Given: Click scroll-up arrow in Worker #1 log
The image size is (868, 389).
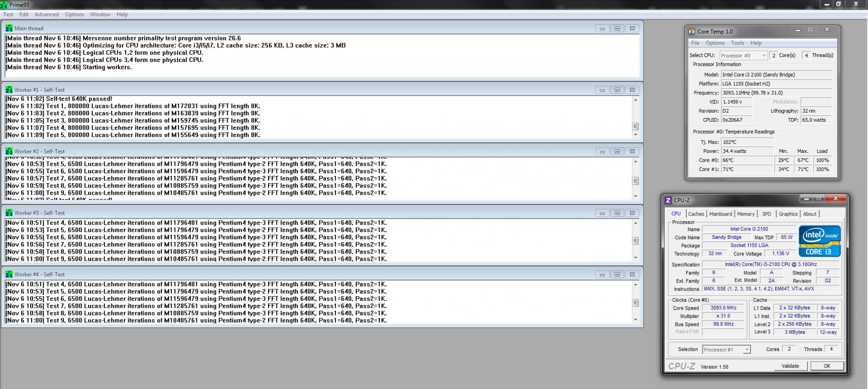Looking at the screenshot, I should [x=636, y=100].
